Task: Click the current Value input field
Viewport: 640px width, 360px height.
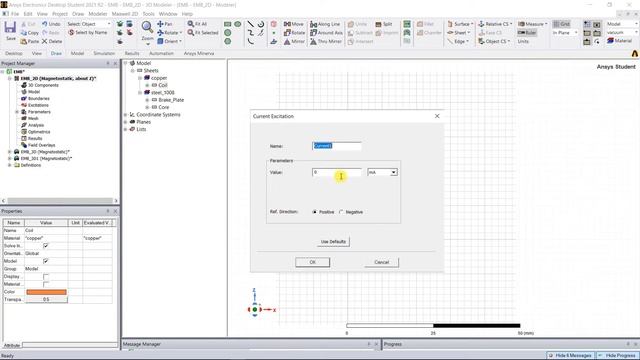Action: point(337,172)
